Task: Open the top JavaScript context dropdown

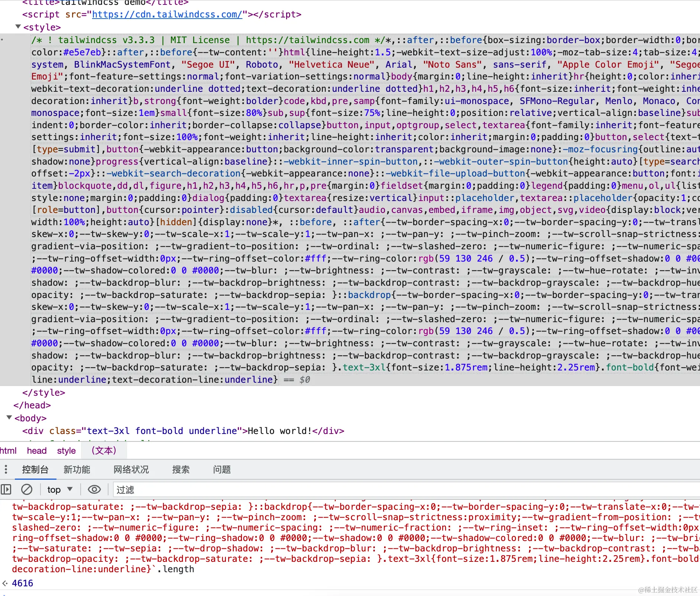Action: click(x=60, y=489)
